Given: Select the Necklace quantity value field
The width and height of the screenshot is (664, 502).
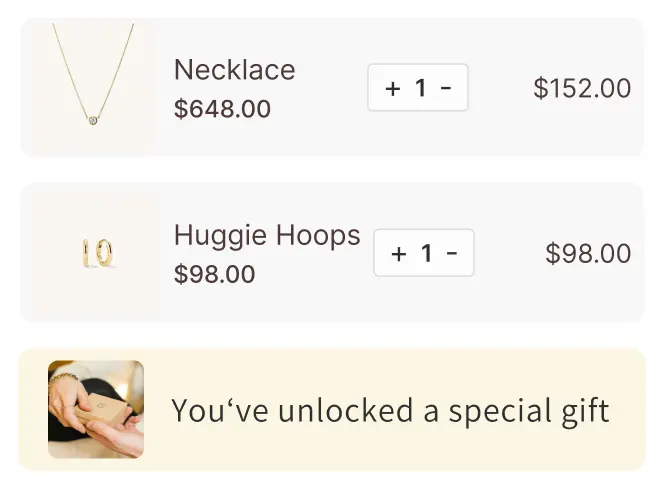Looking at the screenshot, I should click(421, 88).
